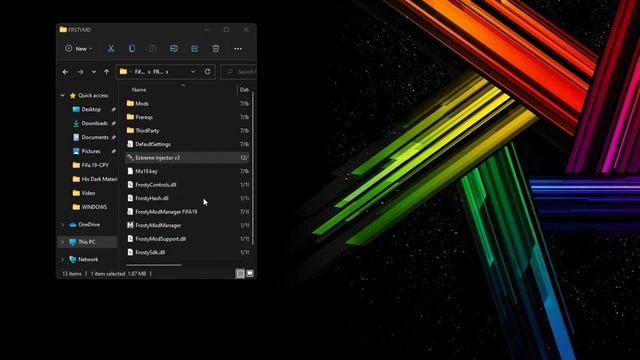The image size is (640, 360).
Task: Go up one folder level
Action: [107, 72]
